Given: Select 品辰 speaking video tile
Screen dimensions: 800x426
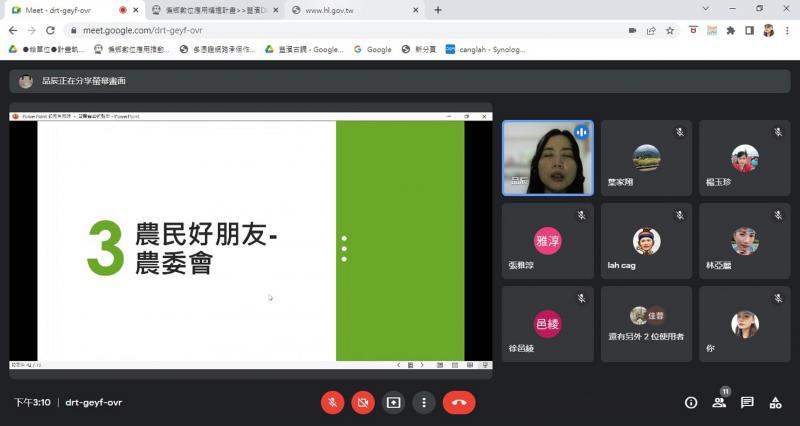Looking at the screenshot, I should [x=548, y=158].
